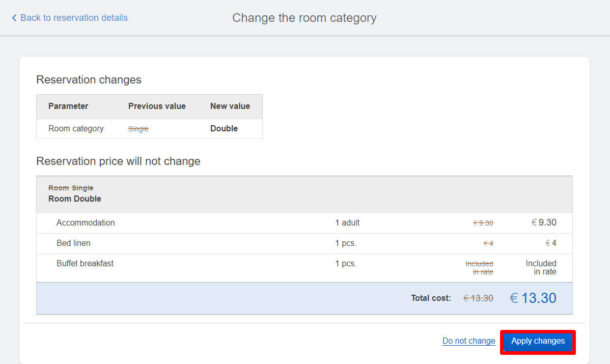
Task: Click the Do not change link
Action: (468, 341)
